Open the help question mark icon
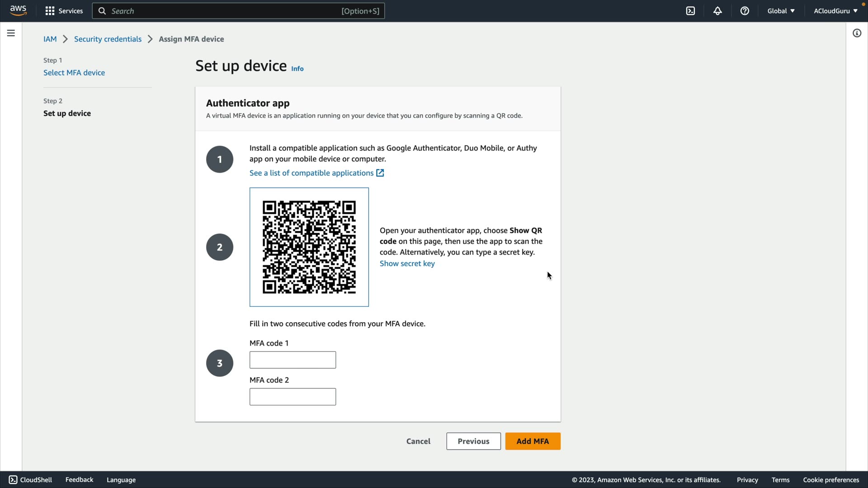The width and height of the screenshot is (868, 488). pyautogui.click(x=745, y=11)
